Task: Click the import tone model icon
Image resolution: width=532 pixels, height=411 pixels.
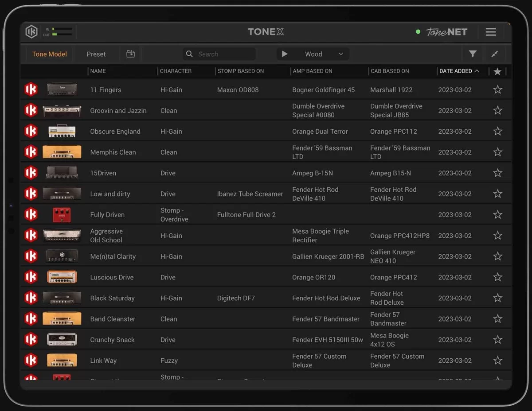Action: coord(130,53)
